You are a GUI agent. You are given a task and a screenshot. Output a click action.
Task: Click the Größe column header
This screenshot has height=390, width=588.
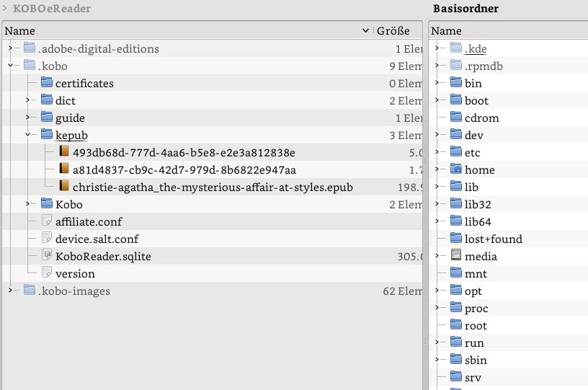(x=393, y=31)
